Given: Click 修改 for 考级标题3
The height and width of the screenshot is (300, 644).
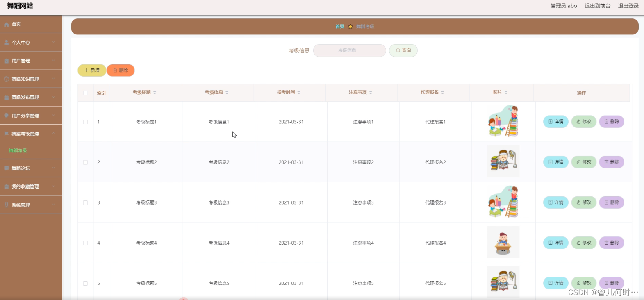Looking at the screenshot, I should point(584,202).
